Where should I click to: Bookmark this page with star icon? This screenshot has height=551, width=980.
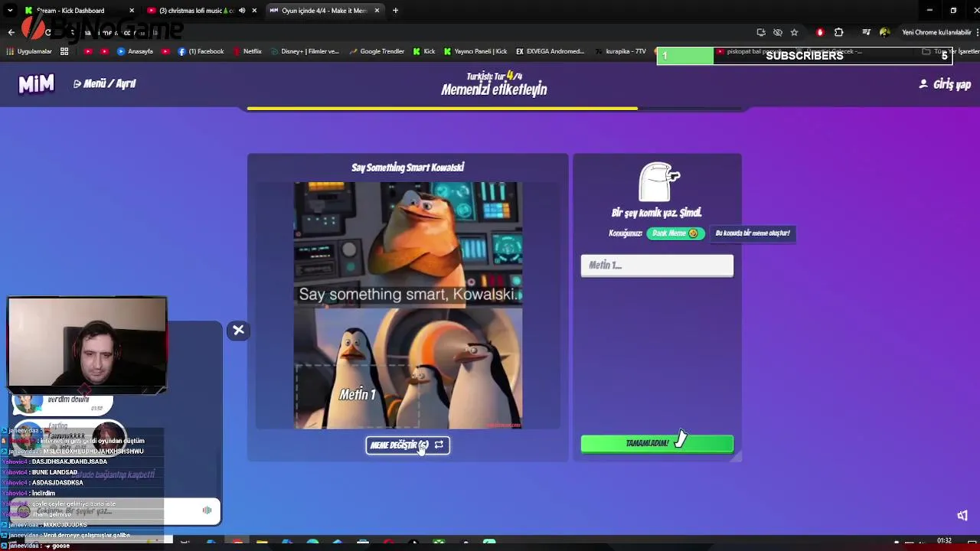tap(794, 32)
